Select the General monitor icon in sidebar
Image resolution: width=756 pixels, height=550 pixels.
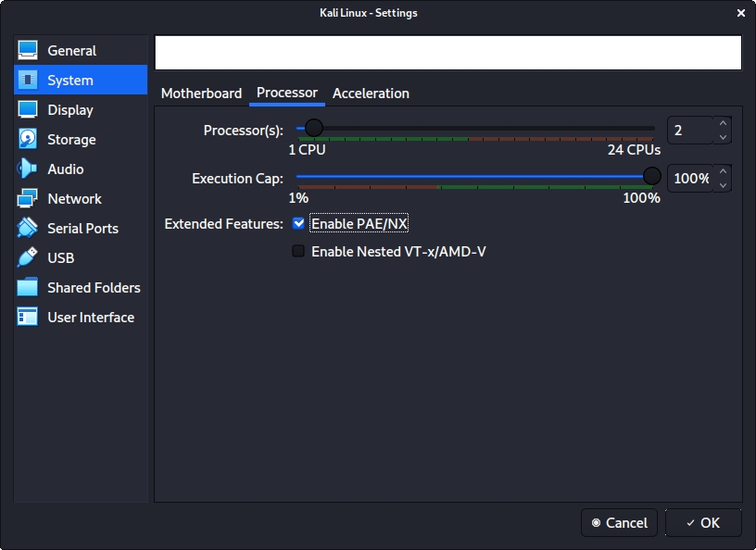point(28,51)
